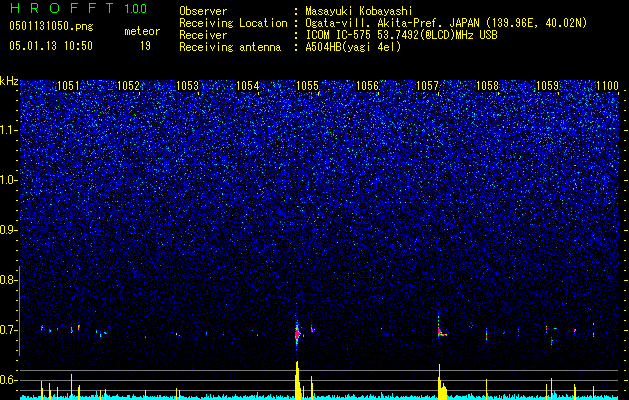Click the meteor count value 19
This screenshot has width=629, height=400.
coord(145,46)
